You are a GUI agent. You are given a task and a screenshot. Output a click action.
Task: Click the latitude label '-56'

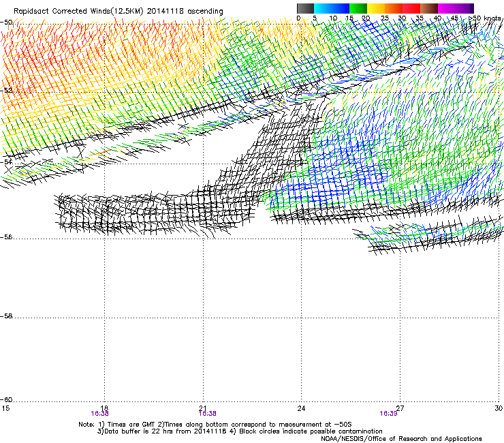click(x=6, y=236)
